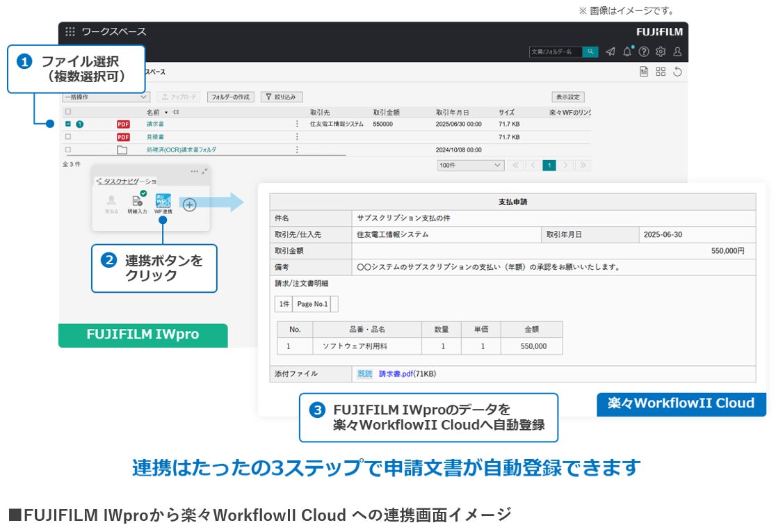This screenshot has width=776, height=532.
Task: Switch to the document list view icon
Action: [x=644, y=72]
